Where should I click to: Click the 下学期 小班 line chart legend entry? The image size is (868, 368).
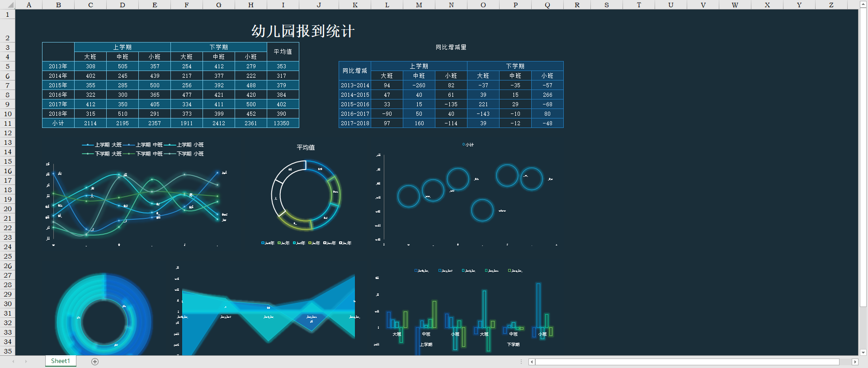tap(184, 154)
